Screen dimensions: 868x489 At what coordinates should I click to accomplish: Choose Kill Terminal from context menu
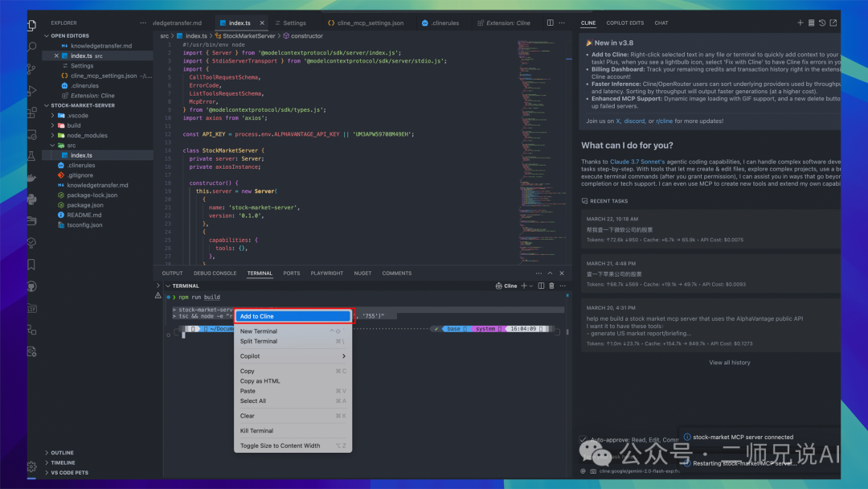click(293, 430)
